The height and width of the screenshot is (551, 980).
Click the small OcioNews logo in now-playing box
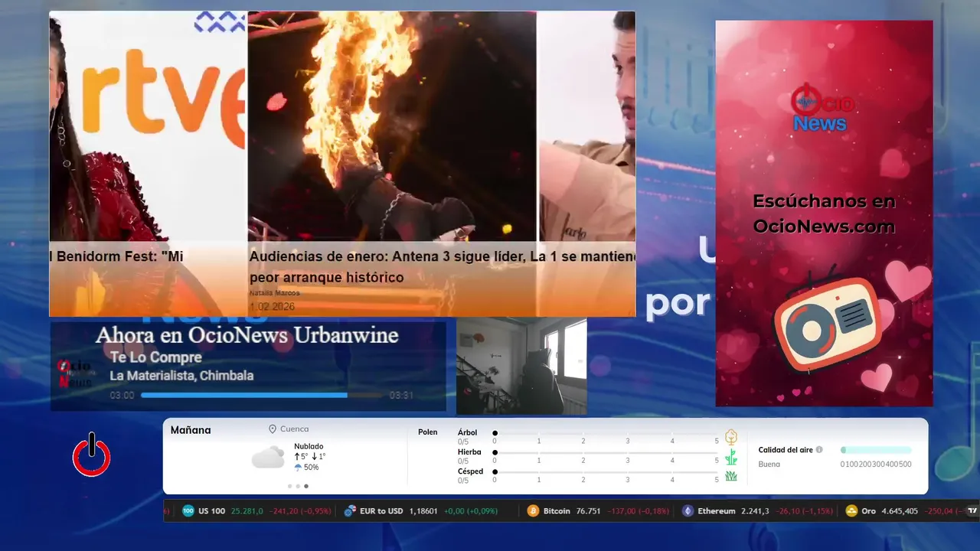click(x=74, y=374)
